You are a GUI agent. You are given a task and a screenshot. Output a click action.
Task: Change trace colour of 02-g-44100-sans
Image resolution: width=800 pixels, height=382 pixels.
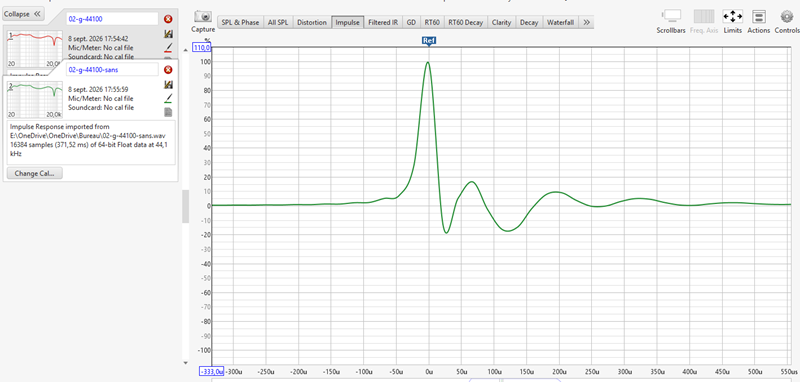[168, 98]
